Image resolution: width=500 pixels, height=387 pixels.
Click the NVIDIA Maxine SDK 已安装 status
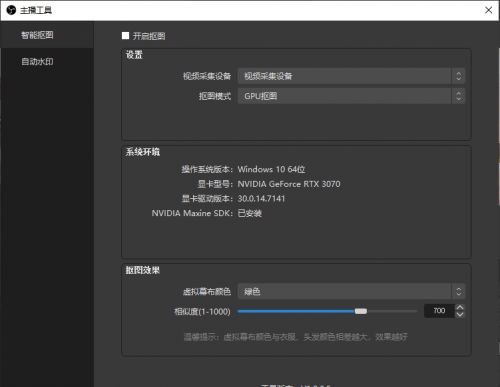250,213
